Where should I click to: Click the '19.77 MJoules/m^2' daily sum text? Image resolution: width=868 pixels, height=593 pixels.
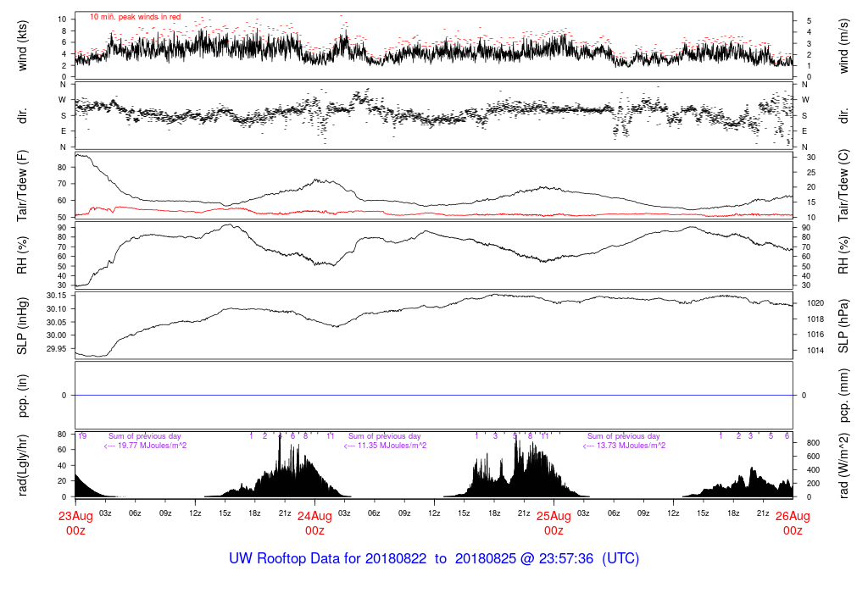tap(152, 446)
